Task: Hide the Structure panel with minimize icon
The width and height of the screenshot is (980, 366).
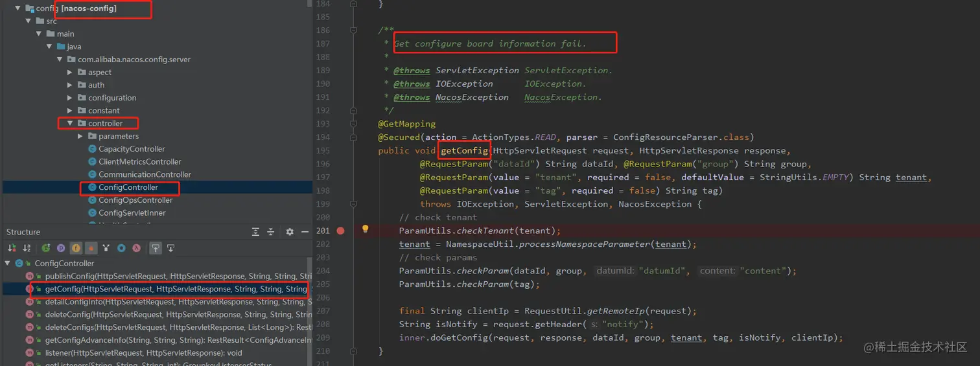Action: point(304,232)
